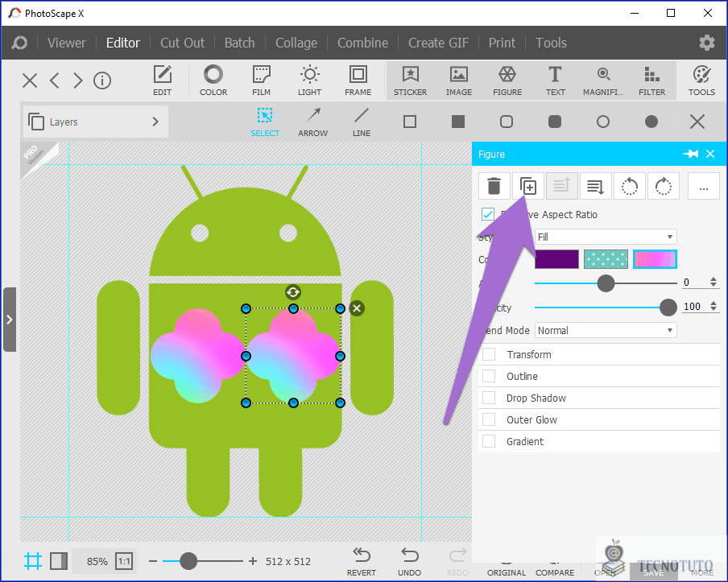Viewport: 728px width, 582px height.
Task: Rotate figure counterclockwise icon
Action: 629,186
